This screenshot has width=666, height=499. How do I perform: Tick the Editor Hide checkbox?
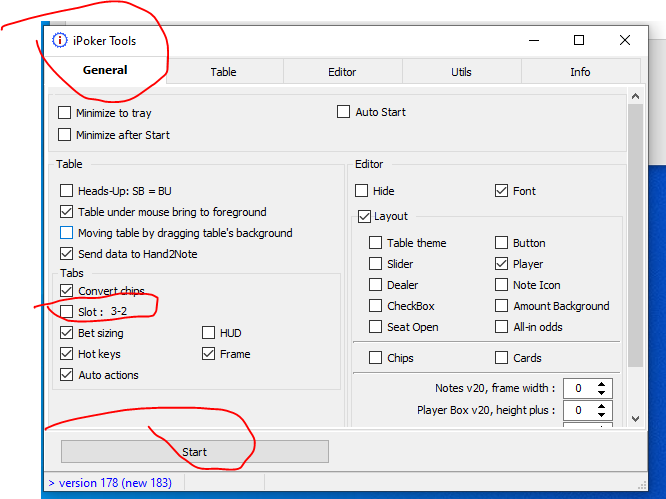coord(361,191)
